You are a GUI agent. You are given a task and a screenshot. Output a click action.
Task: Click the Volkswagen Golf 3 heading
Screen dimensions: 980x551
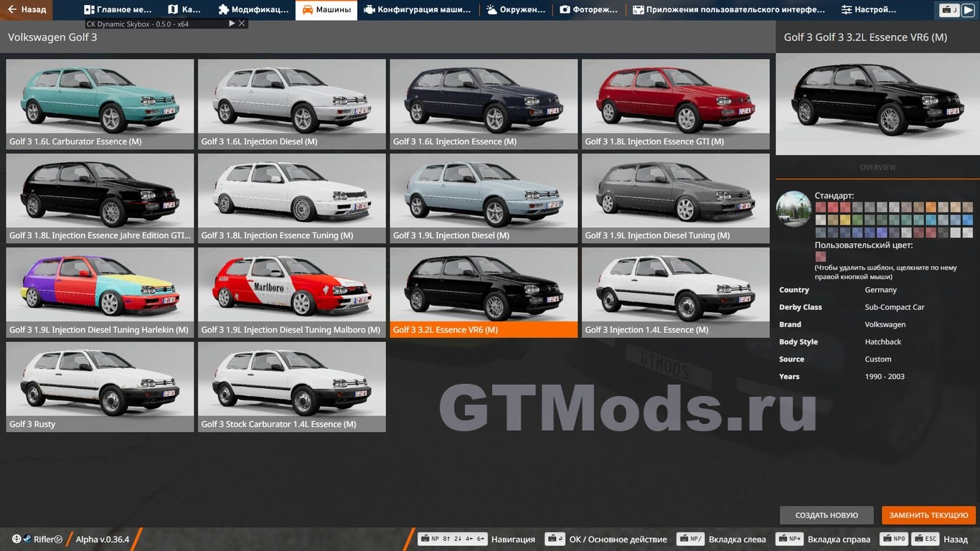pyautogui.click(x=52, y=37)
